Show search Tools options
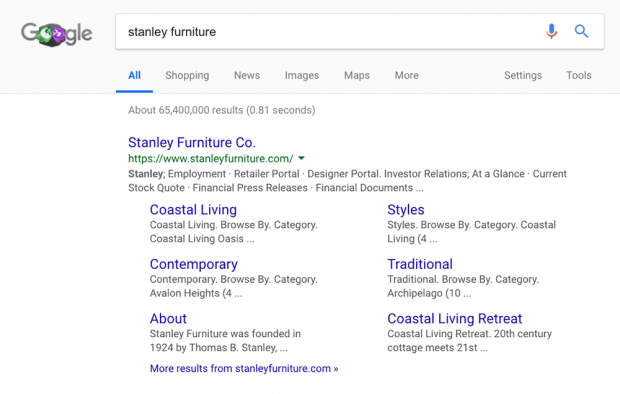Image resolution: width=620 pixels, height=394 pixels. (578, 75)
